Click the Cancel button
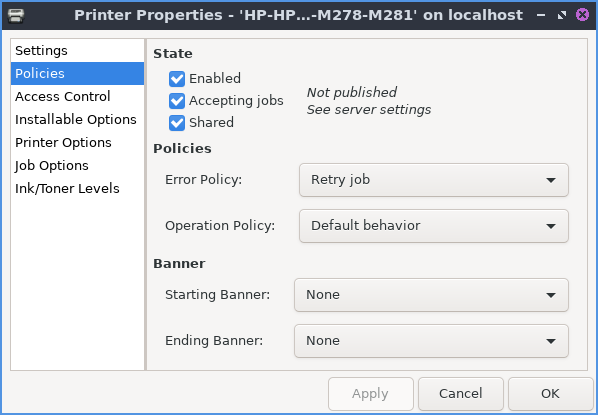 pos(461,394)
